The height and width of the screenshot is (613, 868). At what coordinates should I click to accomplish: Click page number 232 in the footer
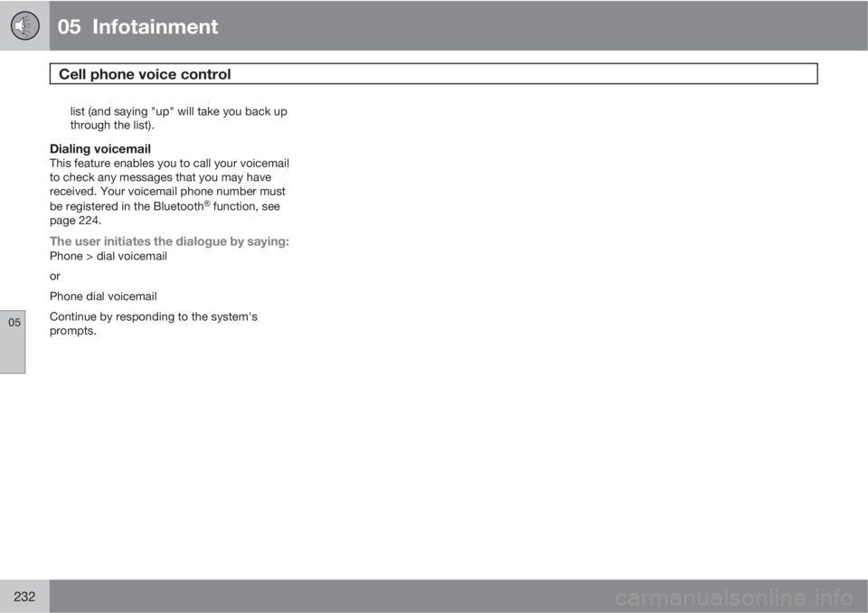[23, 596]
